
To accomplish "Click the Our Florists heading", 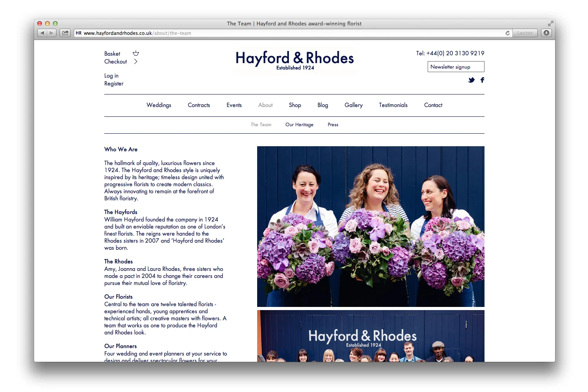I will click(118, 297).
